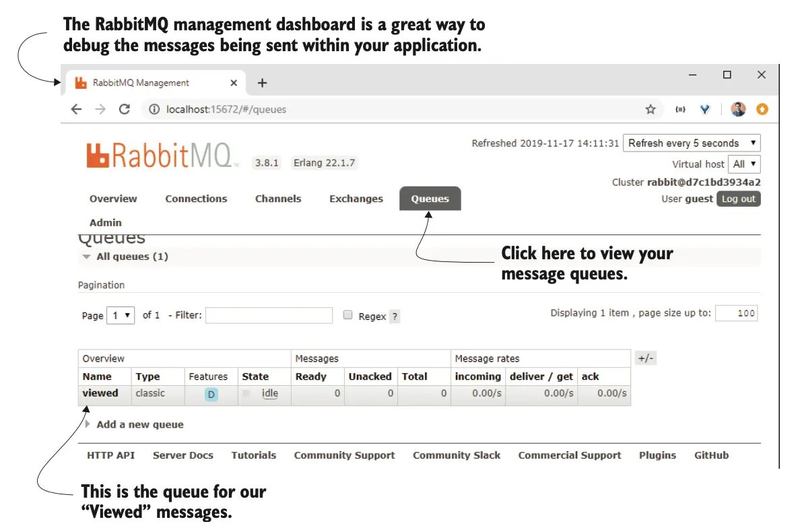
Task: Click the D durable feature badge
Action: [211, 395]
